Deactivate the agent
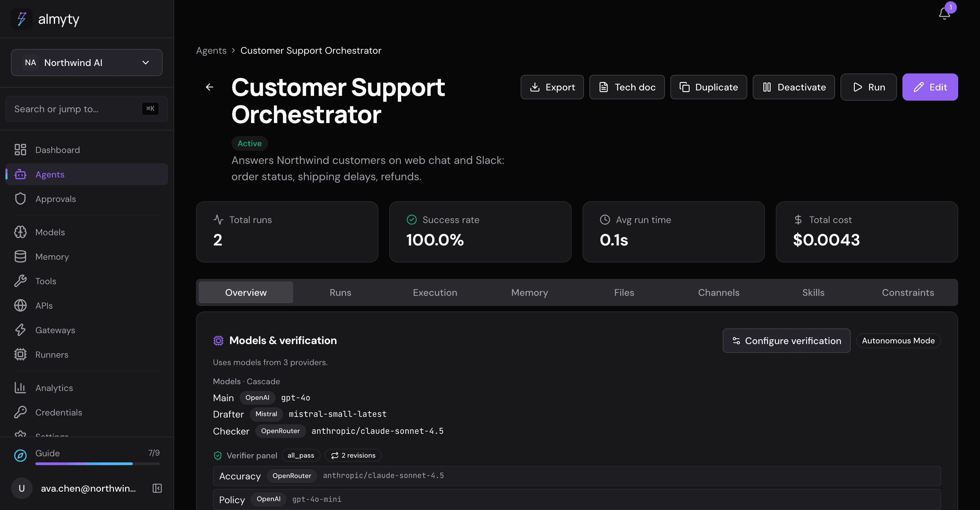This screenshot has height=510, width=980. click(x=794, y=87)
